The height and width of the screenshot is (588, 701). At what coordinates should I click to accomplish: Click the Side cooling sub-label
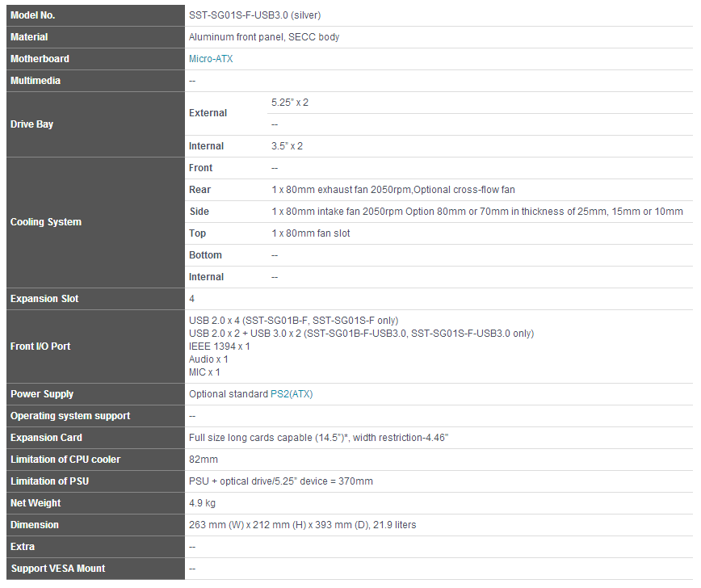click(199, 212)
